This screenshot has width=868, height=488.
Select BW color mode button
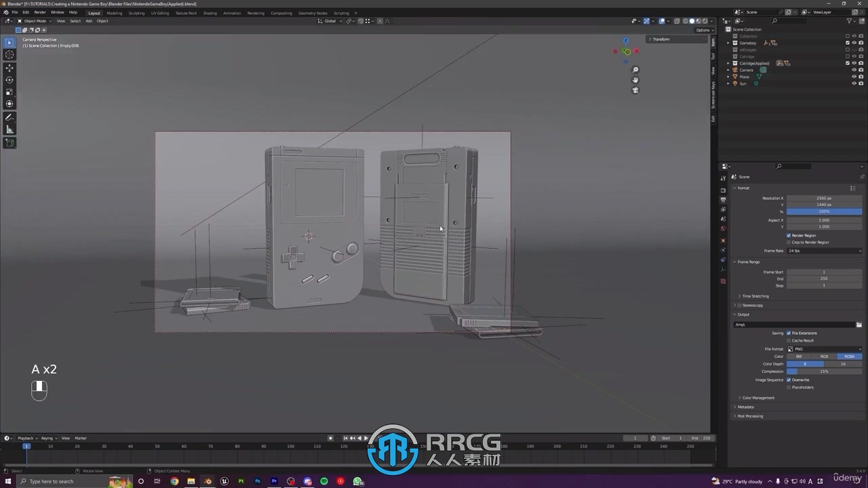tap(799, 357)
